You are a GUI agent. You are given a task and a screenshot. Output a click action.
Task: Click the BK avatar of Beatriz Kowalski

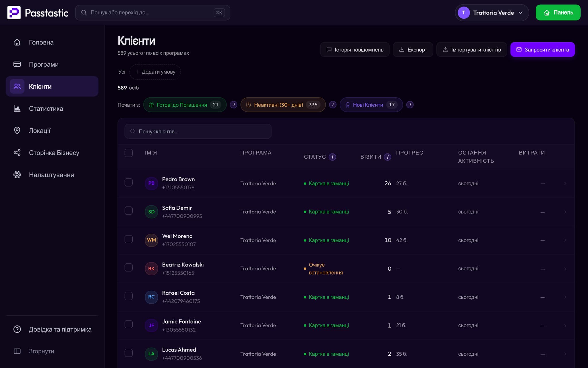coord(151,269)
